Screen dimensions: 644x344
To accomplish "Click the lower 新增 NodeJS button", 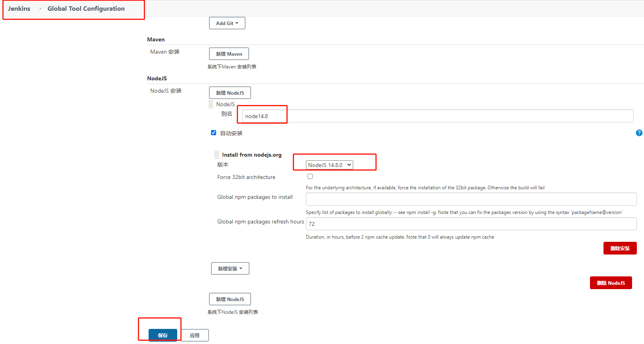I will tap(230, 299).
